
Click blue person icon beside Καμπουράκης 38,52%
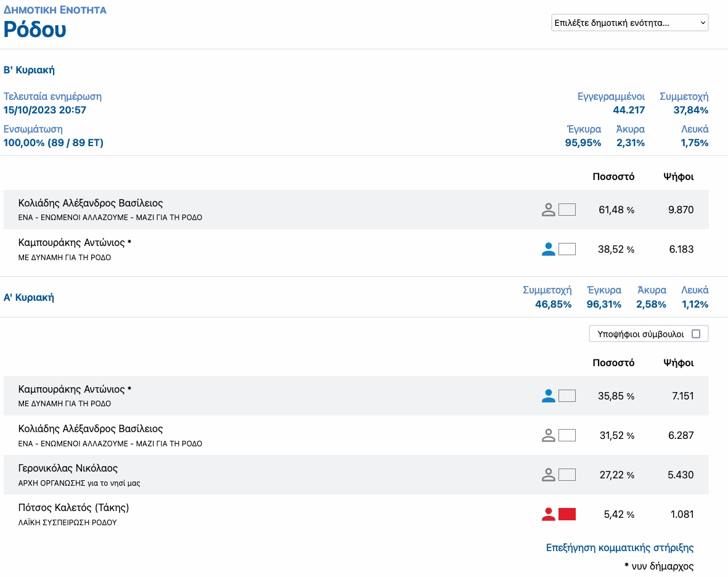[x=549, y=249]
